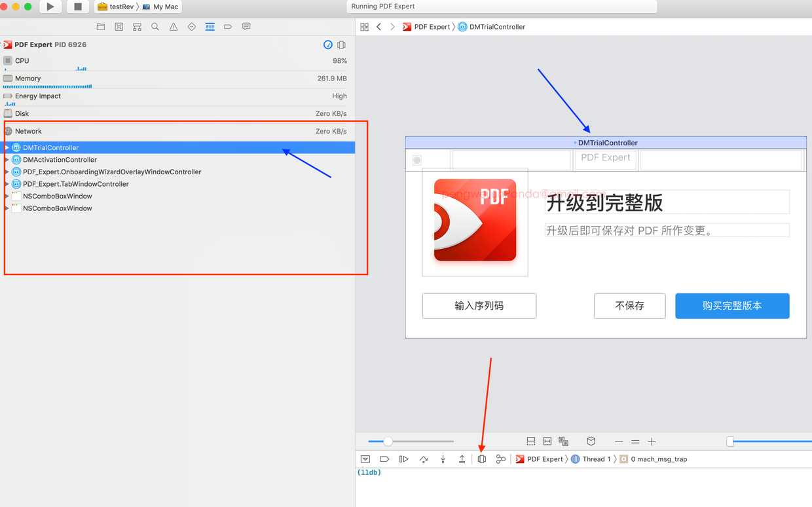Click 0 mach_msg_trap stack frame breadcrumb
Screen dimensions: 812x507
coord(654,459)
